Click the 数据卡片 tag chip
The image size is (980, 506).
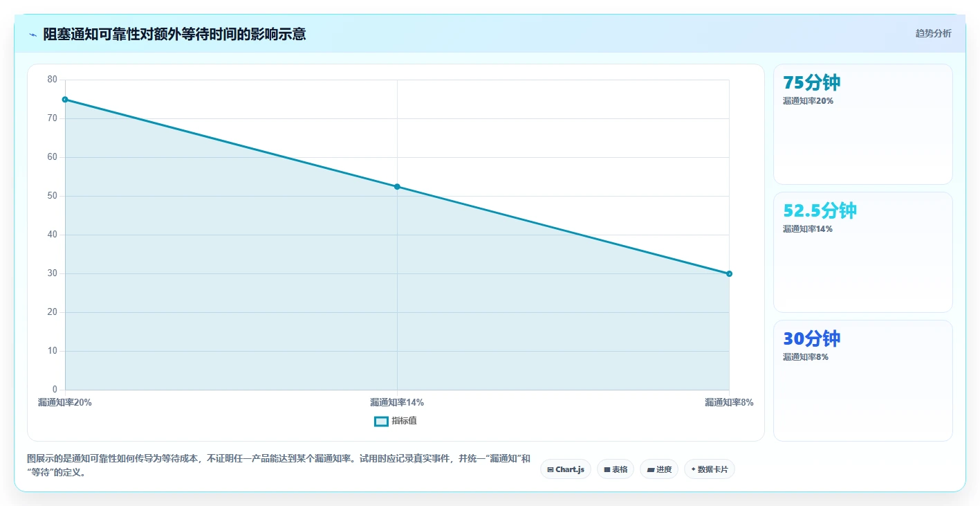click(x=709, y=469)
